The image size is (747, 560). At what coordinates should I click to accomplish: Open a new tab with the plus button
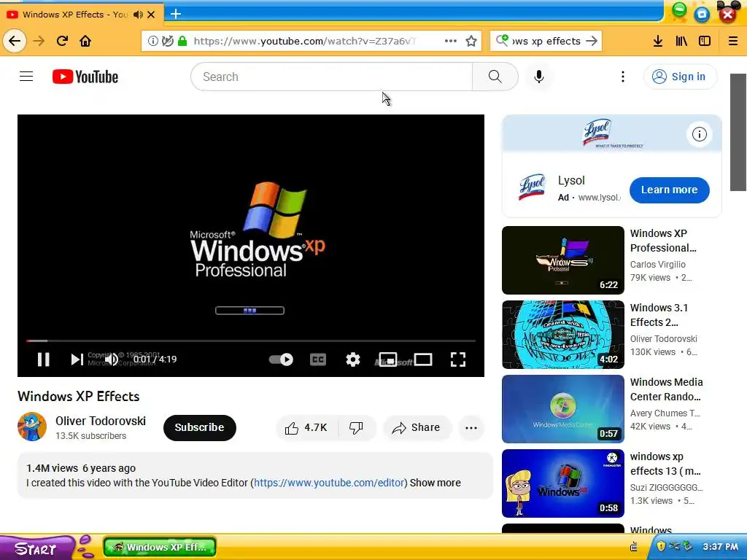click(x=176, y=14)
